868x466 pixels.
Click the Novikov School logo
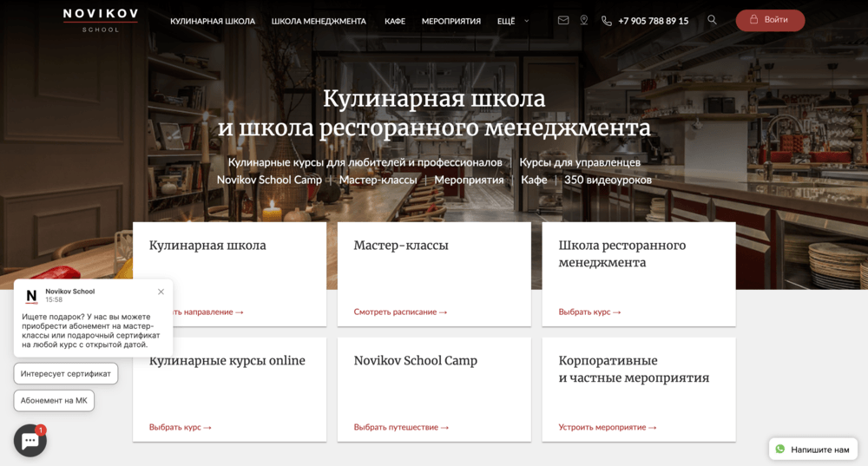tap(100, 20)
